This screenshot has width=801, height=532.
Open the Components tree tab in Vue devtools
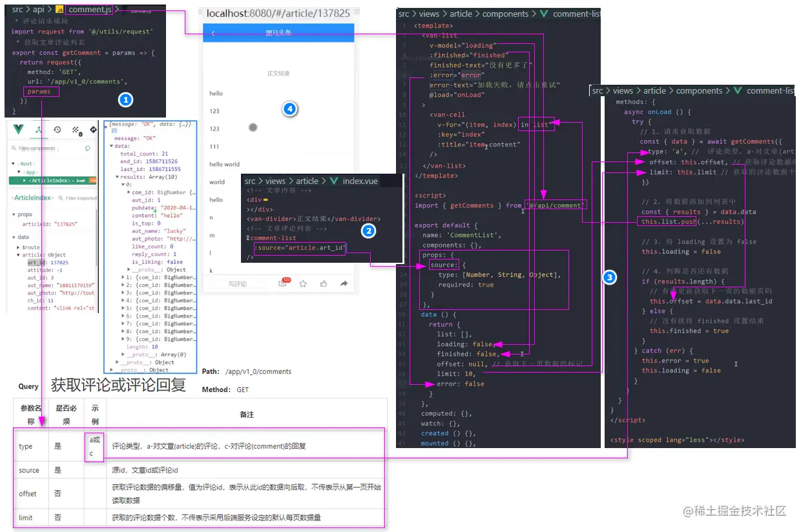click(x=39, y=130)
